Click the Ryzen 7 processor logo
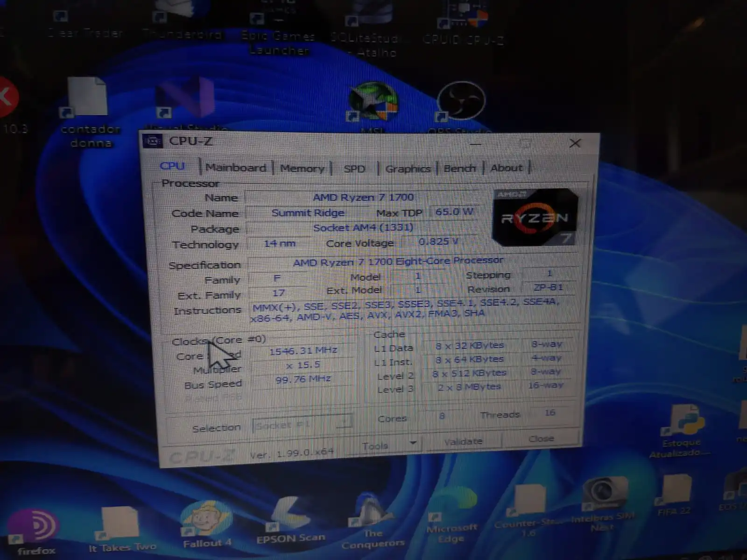 [x=536, y=217]
